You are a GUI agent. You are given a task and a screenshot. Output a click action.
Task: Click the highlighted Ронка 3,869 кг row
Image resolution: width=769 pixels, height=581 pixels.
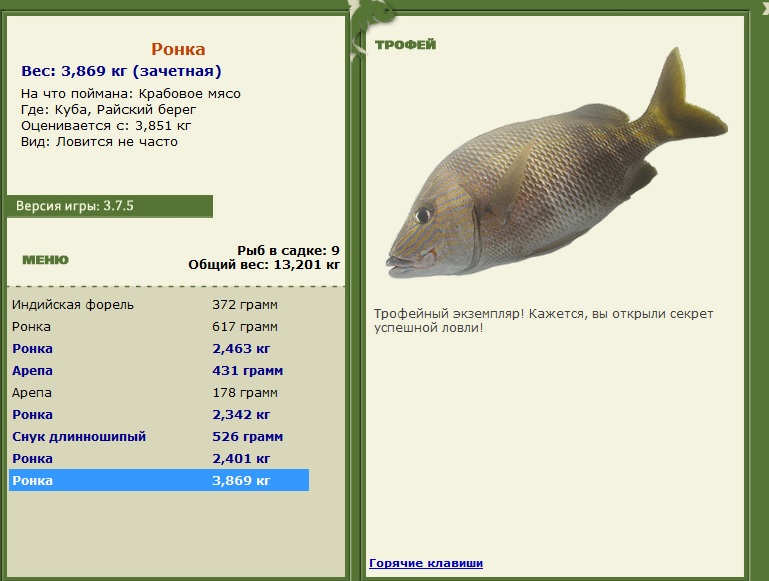point(159,480)
